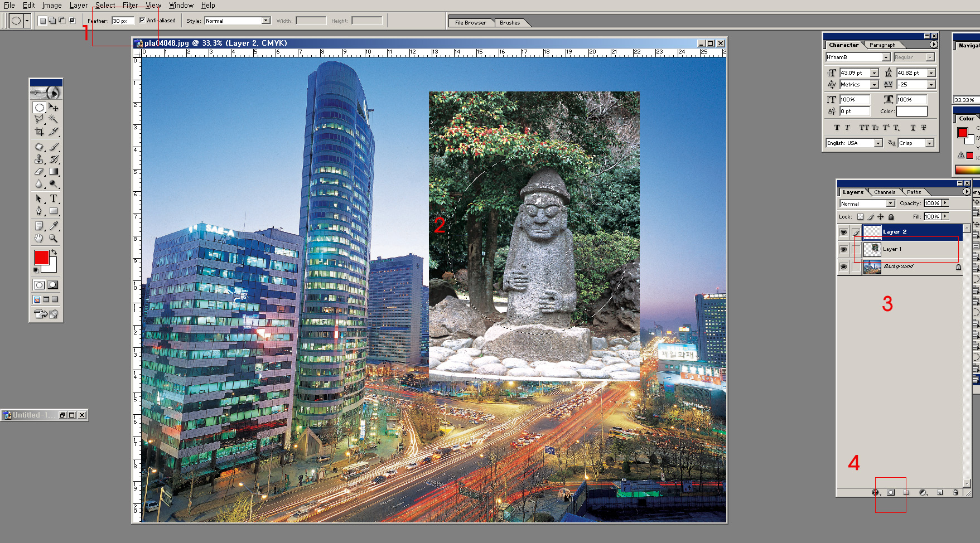Hide Layer 1 using its eye icon
Screen dimensions: 980x543
click(x=843, y=249)
